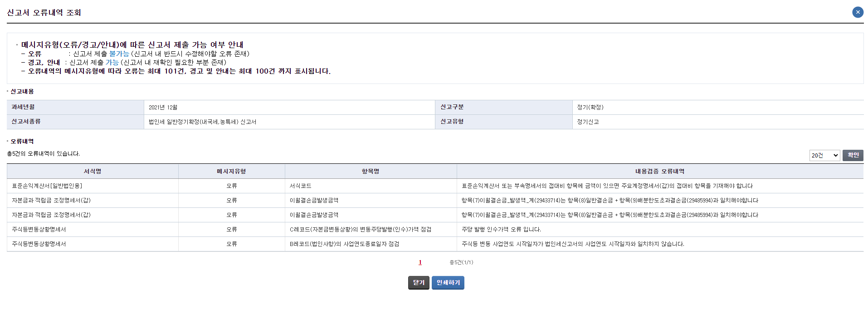Close the 신고서 오류내역 조회 popup

click(x=858, y=12)
